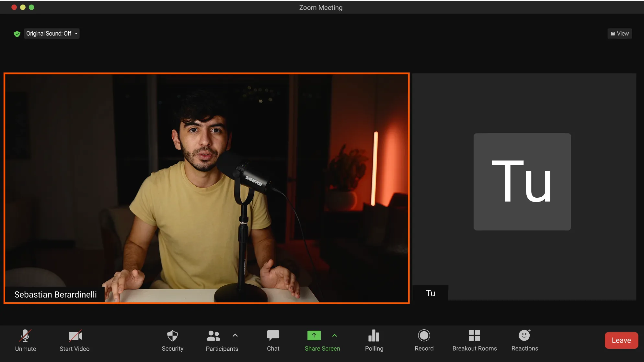Open the Security shield icon
Screen dimensions: 644x362
tap(172, 336)
